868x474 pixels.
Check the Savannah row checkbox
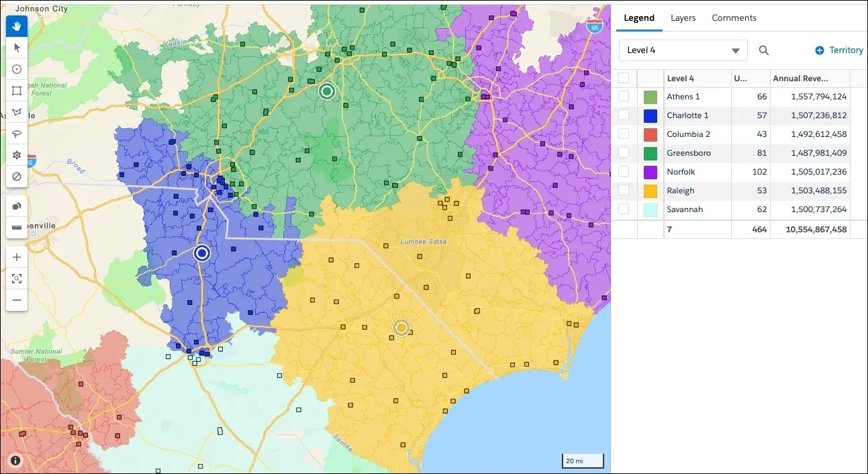[624, 209]
